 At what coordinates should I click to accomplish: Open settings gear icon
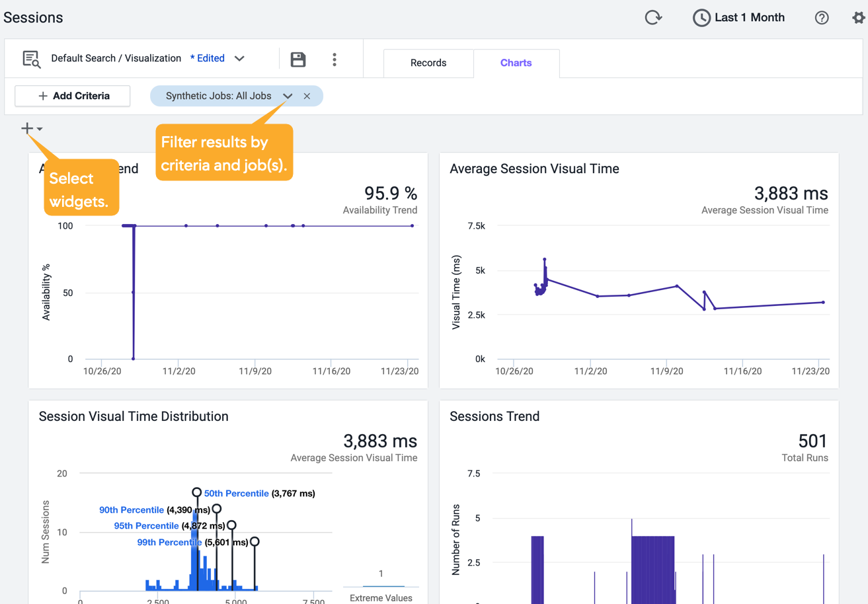point(859,18)
